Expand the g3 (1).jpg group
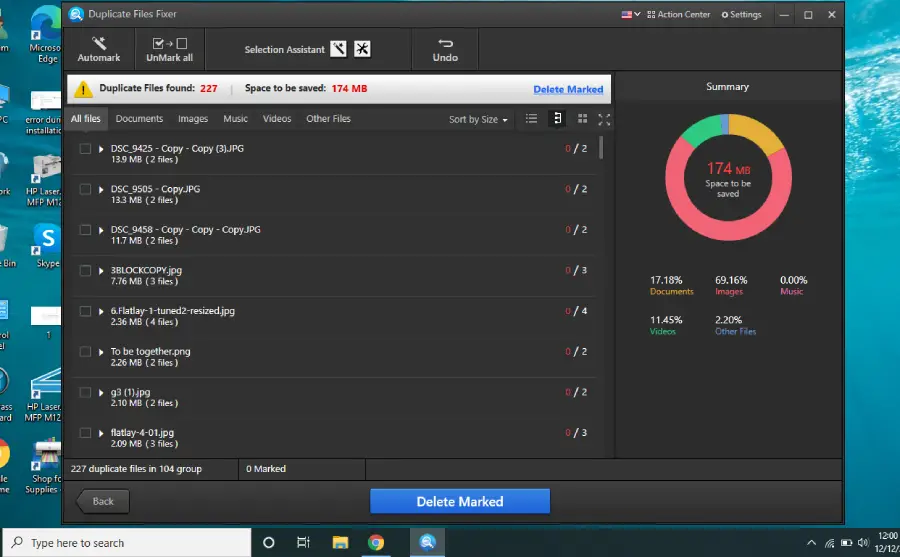900x557 pixels. click(x=101, y=392)
